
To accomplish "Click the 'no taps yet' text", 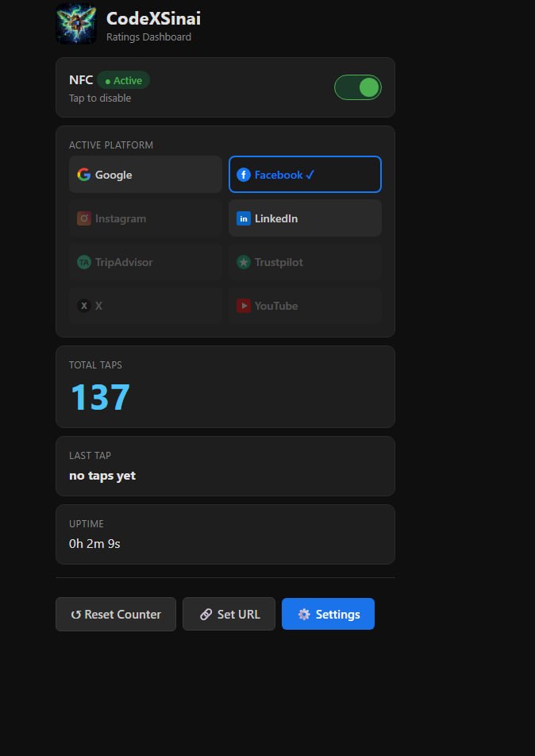I will click(x=102, y=476).
